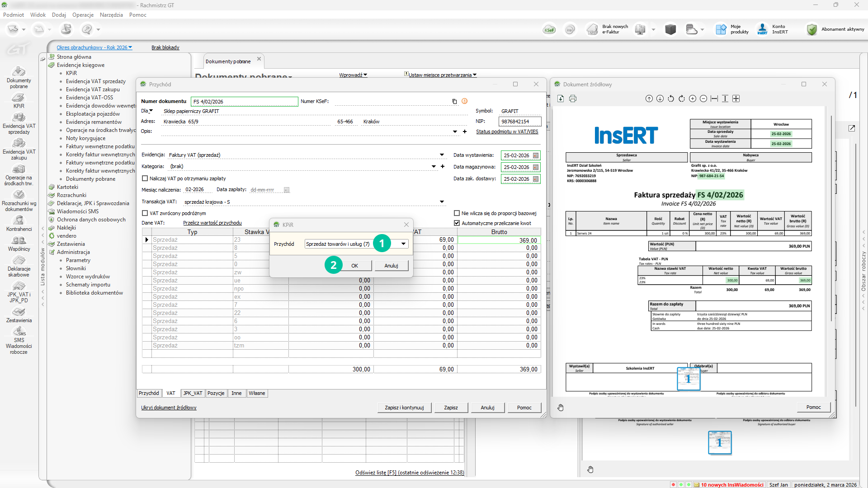Click Status podmiotu w VAT/VIES link
Viewport: 868px width, 488px height.
point(507,131)
